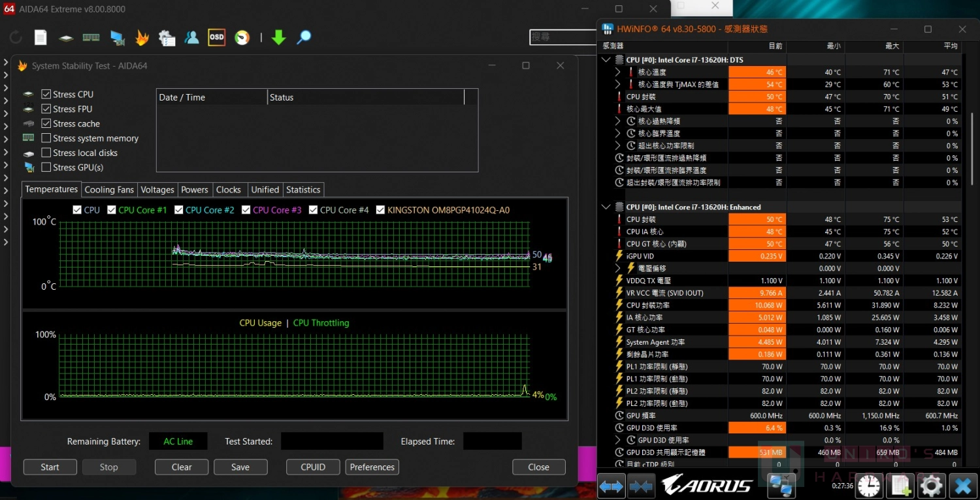The height and width of the screenshot is (500, 980).
Task: Click the AIDA64 search input field
Action: coord(563,37)
